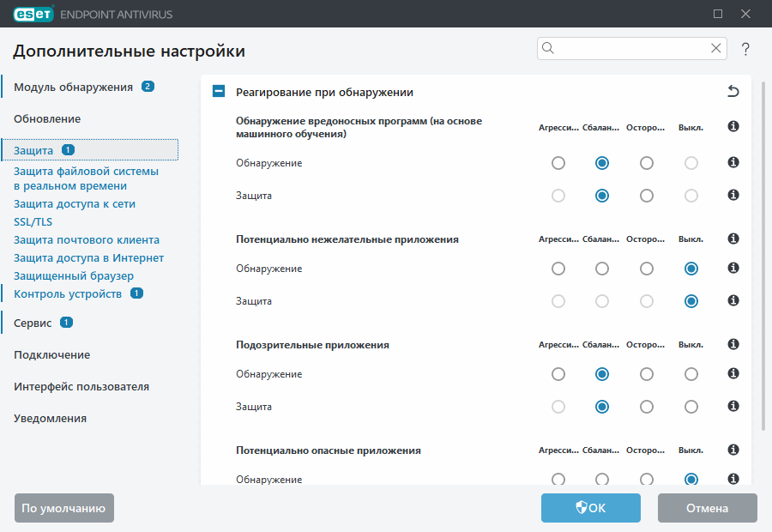Image resolution: width=772 pixels, height=532 pixels.
Task: View info for Подозрительные приложения protection row
Action: pos(733,406)
